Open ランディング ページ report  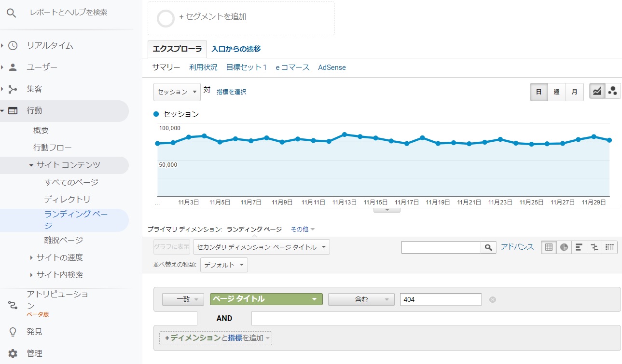(76, 220)
